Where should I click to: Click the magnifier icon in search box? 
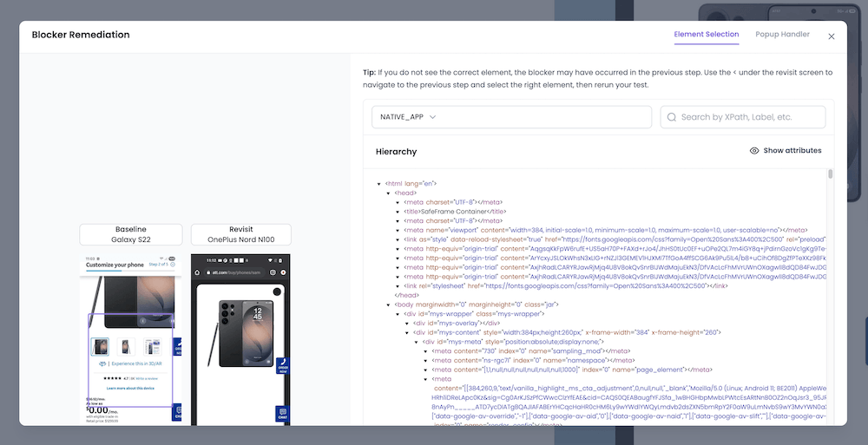tap(672, 117)
